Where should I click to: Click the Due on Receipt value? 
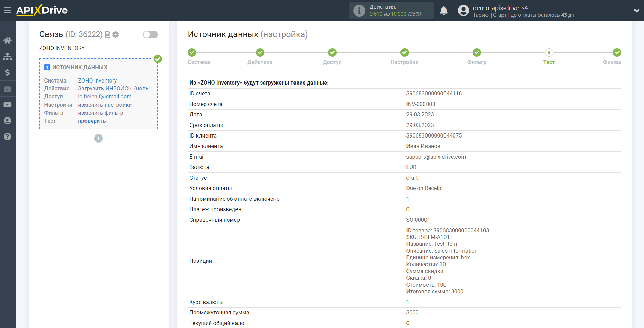pos(424,188)
